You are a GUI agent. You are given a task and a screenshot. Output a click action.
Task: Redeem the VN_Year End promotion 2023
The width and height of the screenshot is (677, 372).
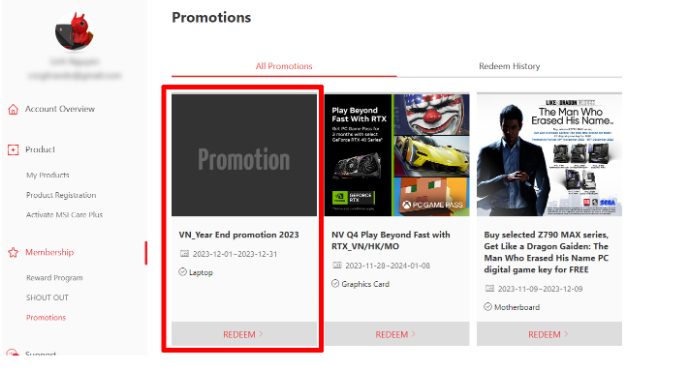[x=244, y=334]
